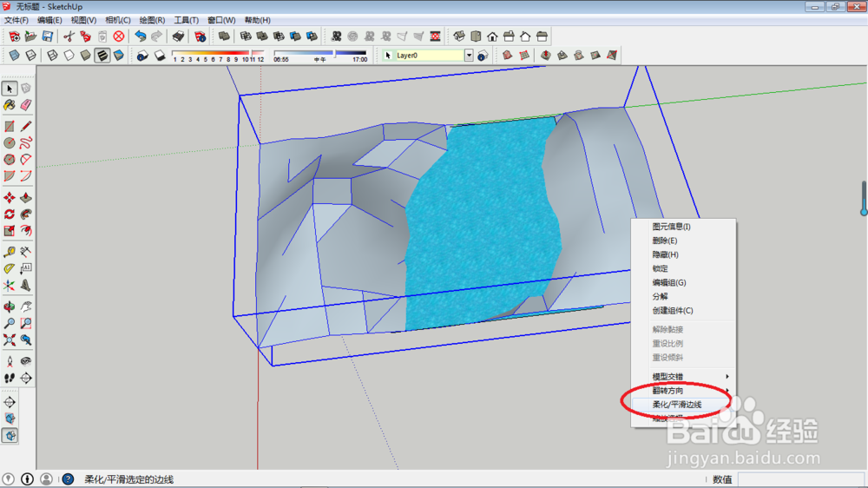Enable Hidden Line face style
Image resolution: width=868 pixels, height=488 pixels.
point(69,55)
